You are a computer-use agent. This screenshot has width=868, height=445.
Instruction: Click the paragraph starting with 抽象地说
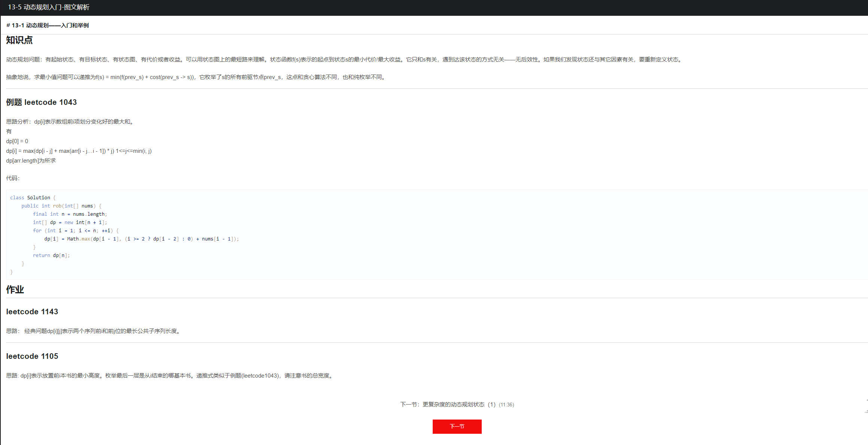(196, 77)
